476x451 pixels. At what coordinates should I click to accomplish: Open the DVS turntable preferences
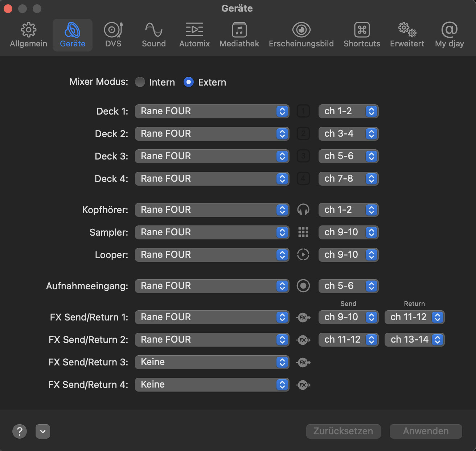pos(113,35)
